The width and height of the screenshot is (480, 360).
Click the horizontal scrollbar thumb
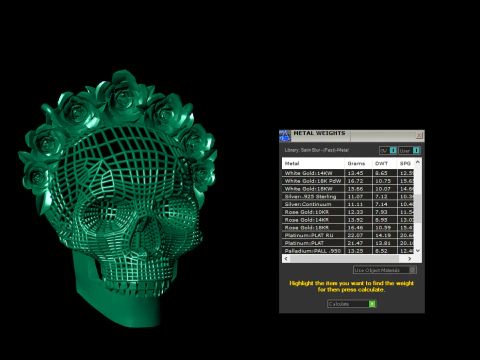coord(344,259)
